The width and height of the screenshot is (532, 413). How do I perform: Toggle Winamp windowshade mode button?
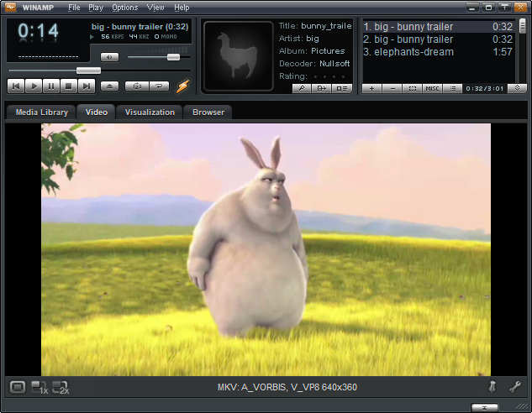488,7
